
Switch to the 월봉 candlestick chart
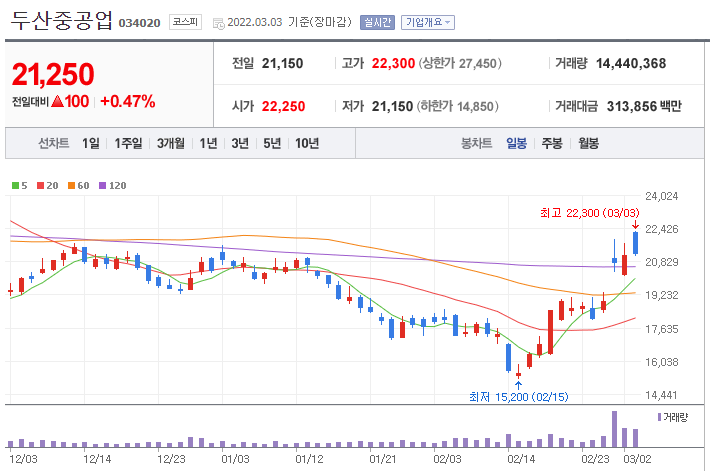[588, 144]
